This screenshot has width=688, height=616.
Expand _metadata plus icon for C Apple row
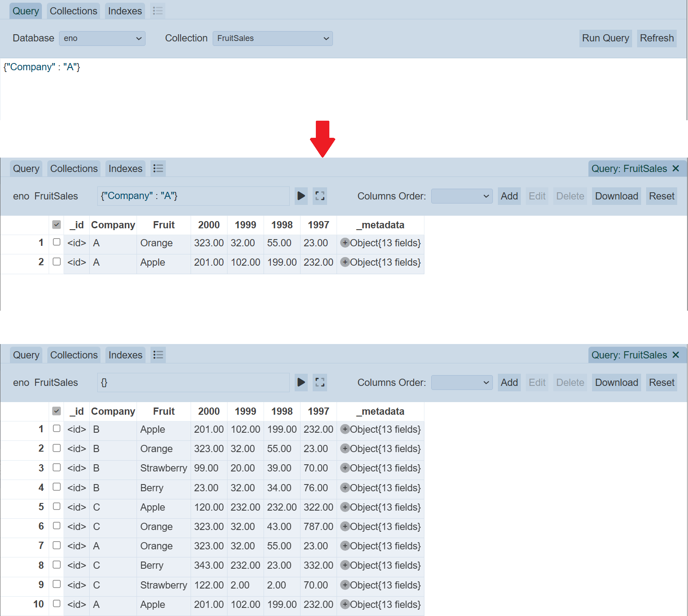click(x=345, y=507)
